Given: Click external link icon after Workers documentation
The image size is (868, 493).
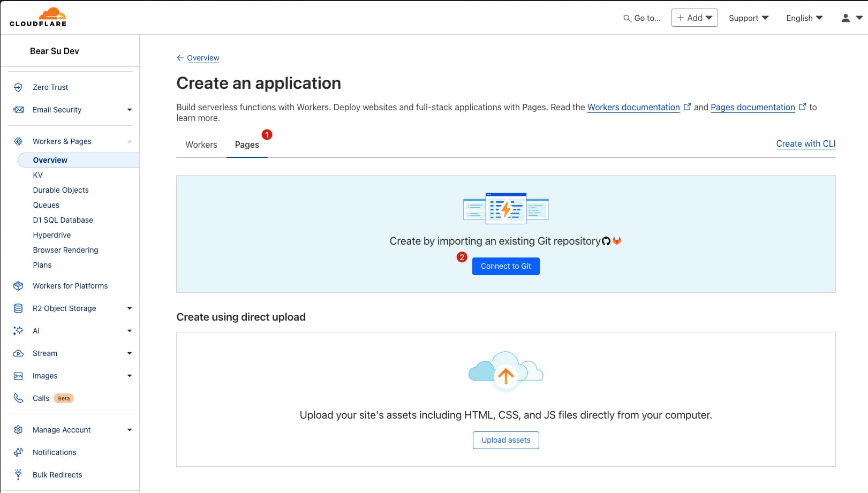Looking at the screenshot, I should 687,107.
